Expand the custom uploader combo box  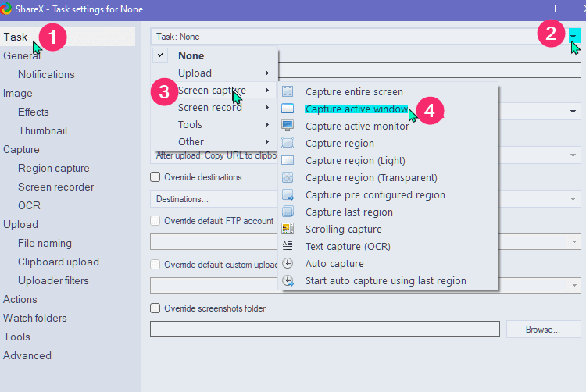point(575,286)
